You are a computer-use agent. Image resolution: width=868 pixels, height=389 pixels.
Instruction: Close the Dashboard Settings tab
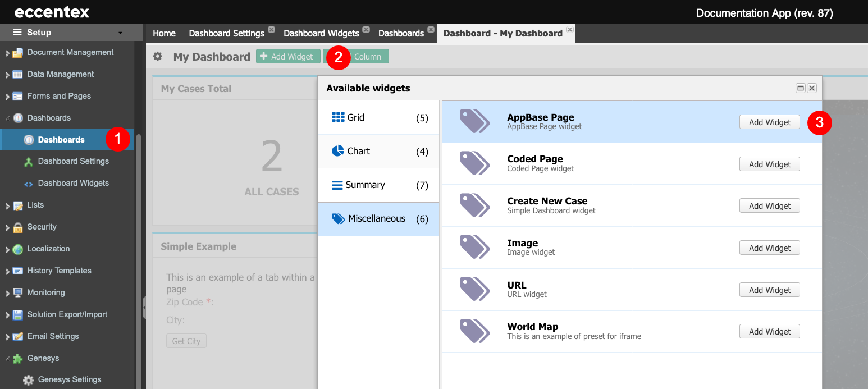(x=271, y=29)
